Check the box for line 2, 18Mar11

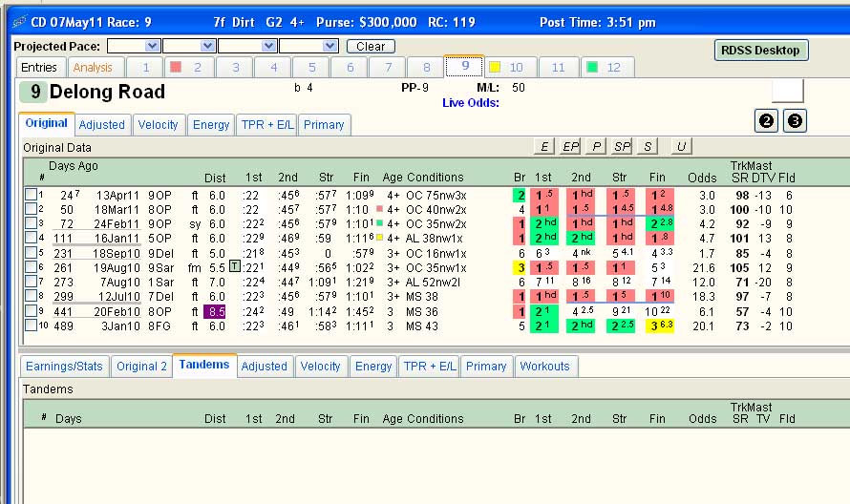pyautogui.click(x=31, y=209)
